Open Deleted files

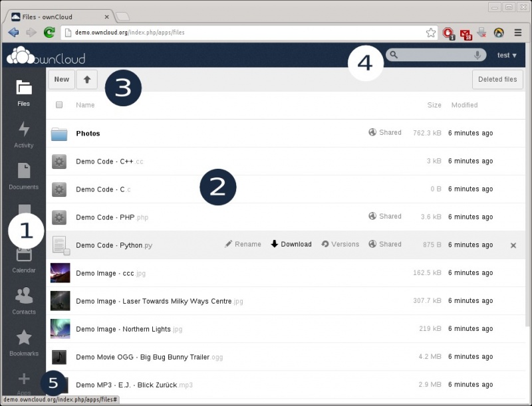497,80
